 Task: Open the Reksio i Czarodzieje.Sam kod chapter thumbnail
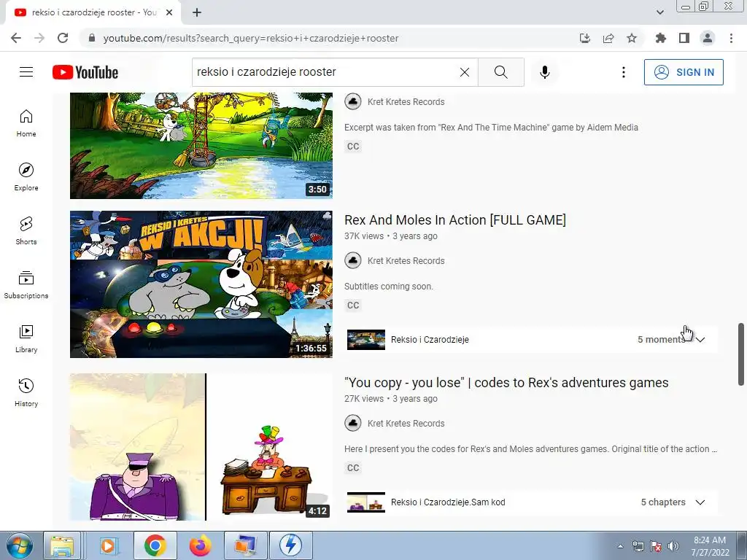click(x=366, y=502)
